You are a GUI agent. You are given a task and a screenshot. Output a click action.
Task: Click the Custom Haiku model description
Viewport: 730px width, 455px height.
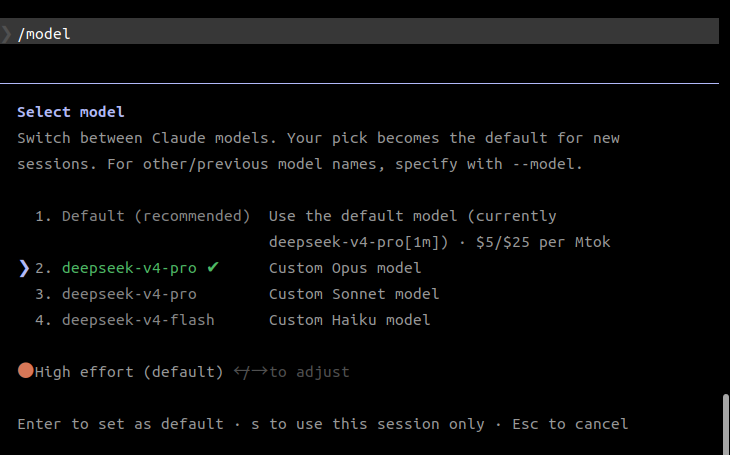tap(349, 320)
